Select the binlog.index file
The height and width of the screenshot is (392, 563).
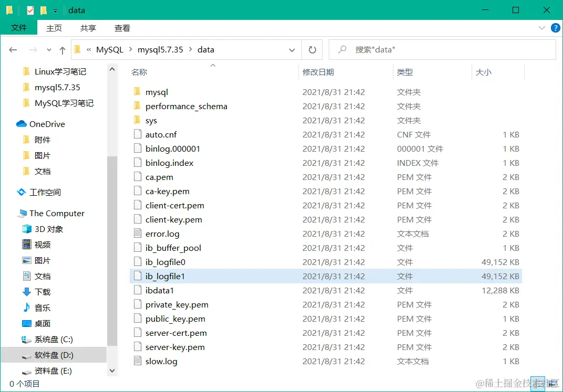(326, 163)
